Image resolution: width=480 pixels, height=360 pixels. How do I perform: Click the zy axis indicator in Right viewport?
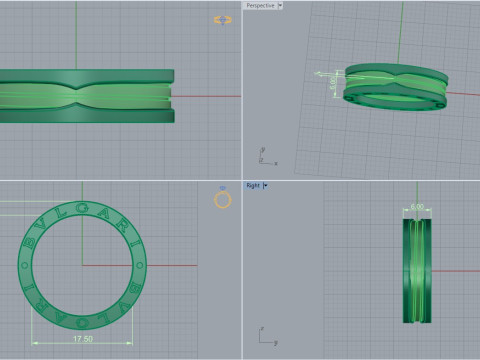(x=268, y=336)
